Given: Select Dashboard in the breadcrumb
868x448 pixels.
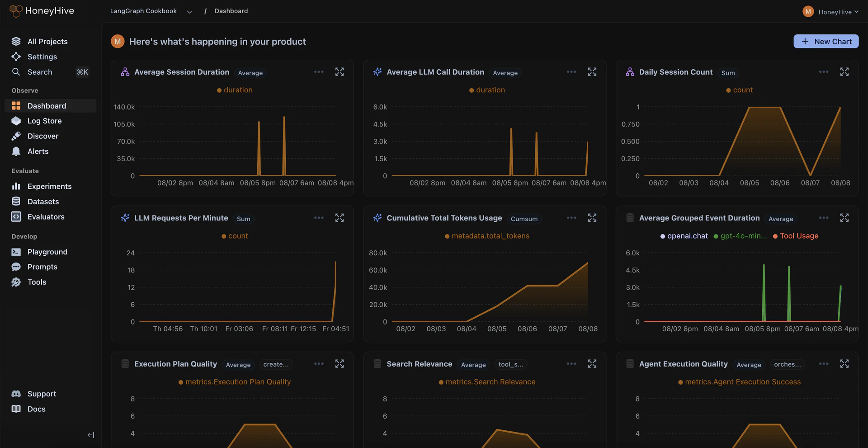Looking at the screenshot, I should pyautogui.click(x=231, y=10).
